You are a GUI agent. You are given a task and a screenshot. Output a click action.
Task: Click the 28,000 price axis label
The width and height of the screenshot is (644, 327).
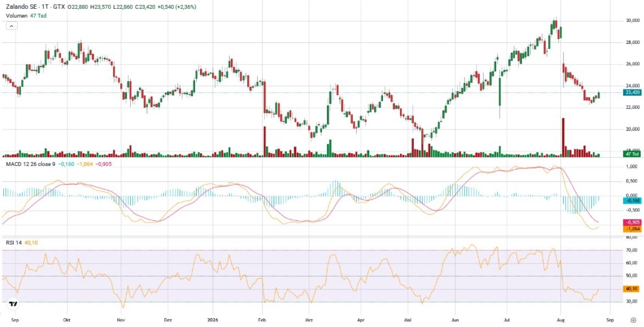[x=632, y=42]
